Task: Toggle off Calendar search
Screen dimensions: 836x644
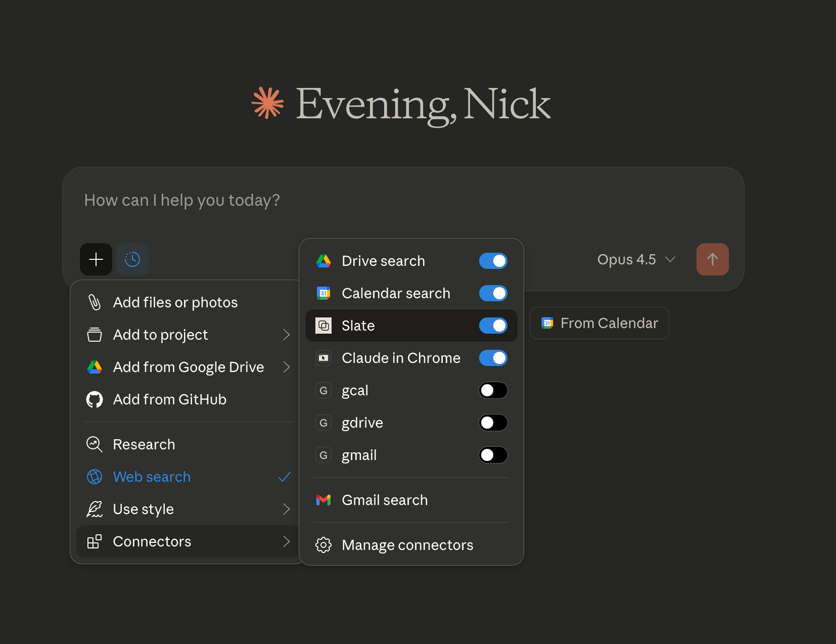Action: tap(493, 293)
